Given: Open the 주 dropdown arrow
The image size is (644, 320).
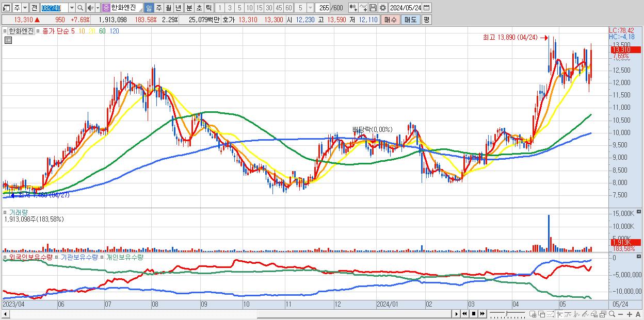Looking at the screenshot, I should click(x=25, y=8).
